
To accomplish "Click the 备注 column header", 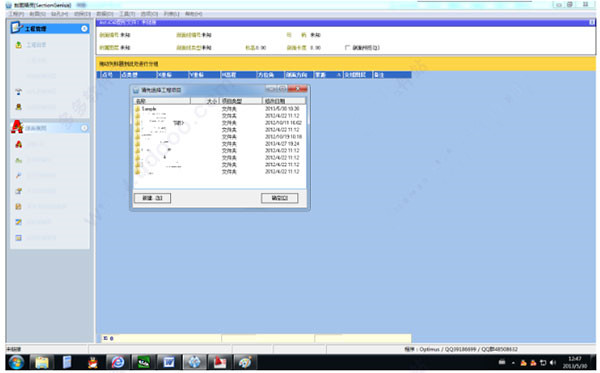I will pos(392,75).
